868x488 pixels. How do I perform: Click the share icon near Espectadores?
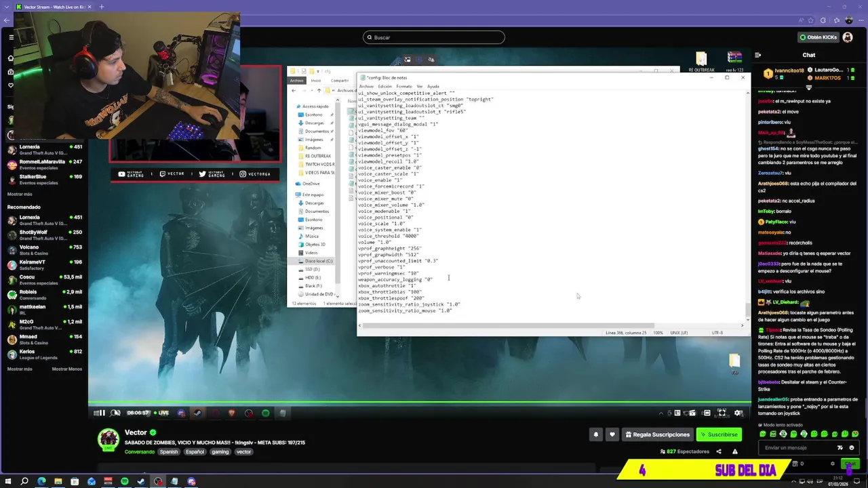pyautogui.click(x=718, y=451)
